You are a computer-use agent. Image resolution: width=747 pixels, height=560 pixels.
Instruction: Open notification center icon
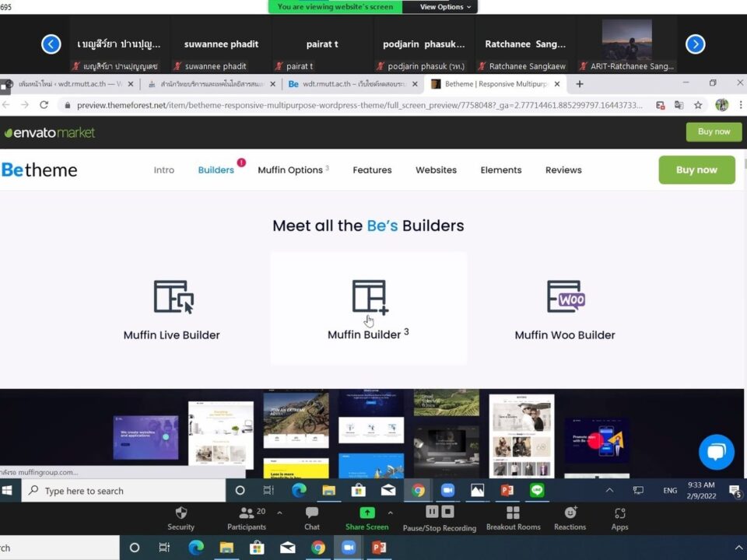pos(734,491)
